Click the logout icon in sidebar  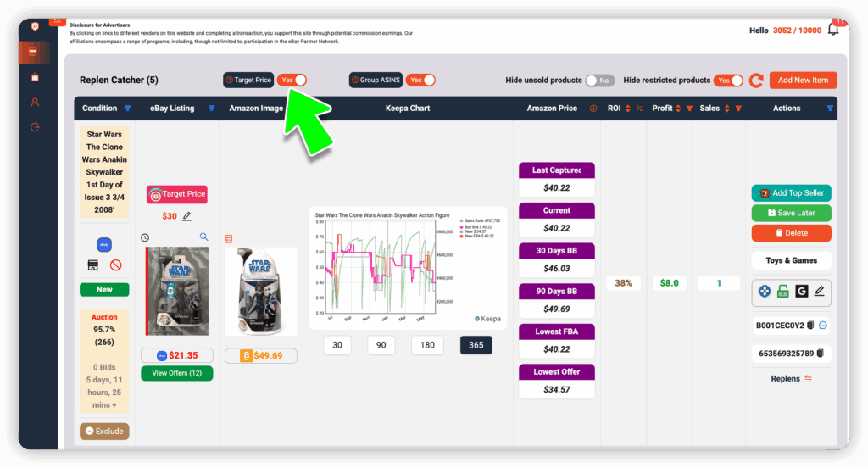click(35, 127)
